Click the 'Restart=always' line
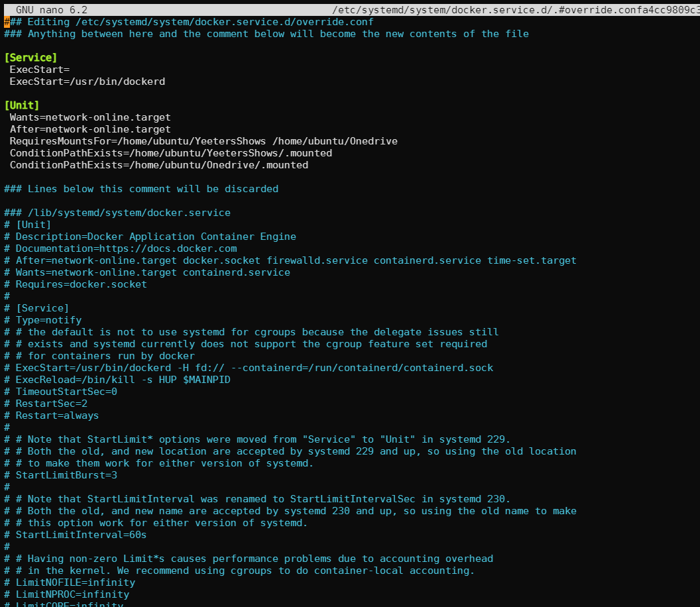This screenshot has width=700, height=607. (x=51, y=415)
